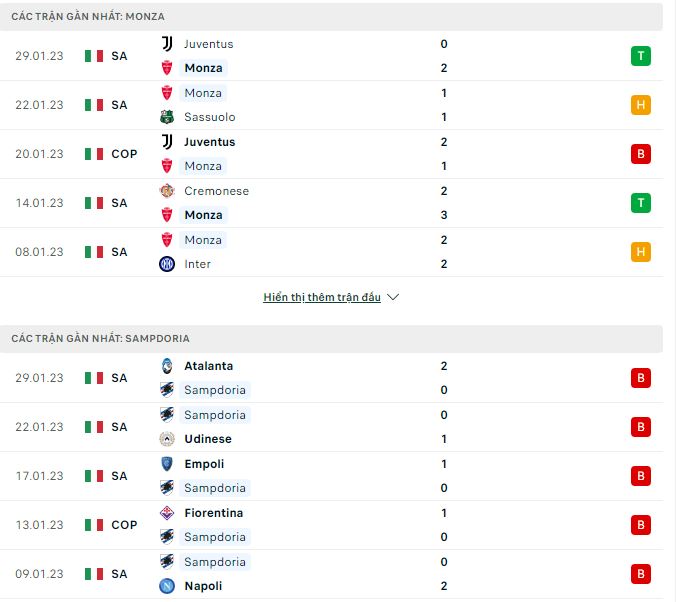Viewport: 676px width, 602px height.
Task: Click the green T badge for Juventus–Monza
Action: coord(641,56)
